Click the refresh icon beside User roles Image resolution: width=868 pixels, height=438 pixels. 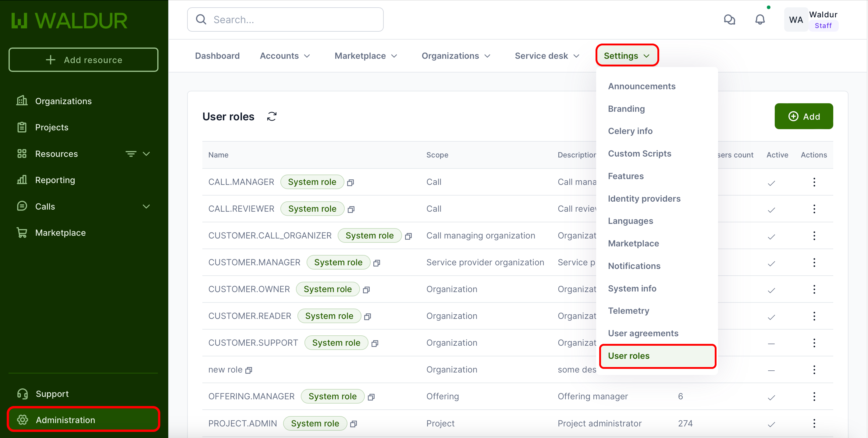pyautogui.click(x=272, y=116)
